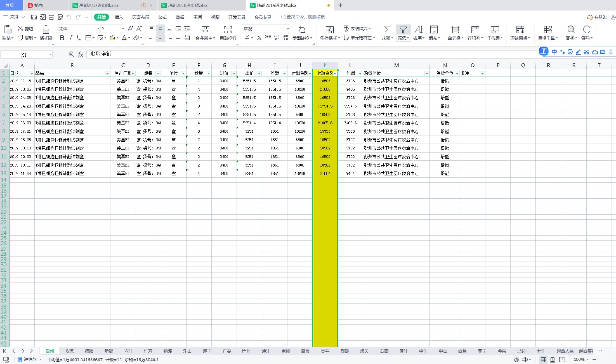Click the Sort (排序) icon

[418, 30]
